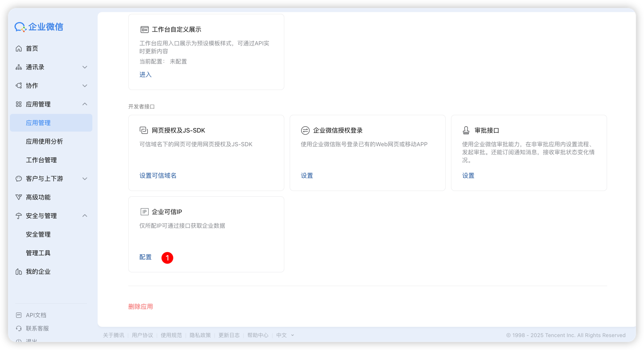
Task: Click the 网页授权及JS-SDK card icon
Action: [x=143, y=130]
